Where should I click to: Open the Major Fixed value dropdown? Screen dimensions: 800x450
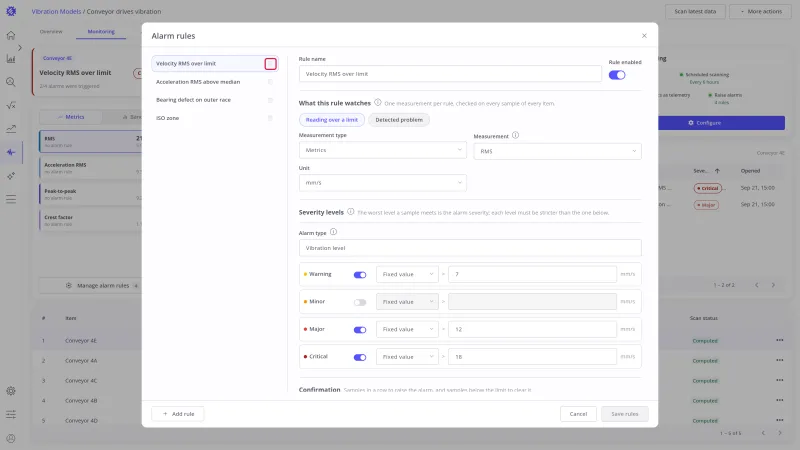407,330
